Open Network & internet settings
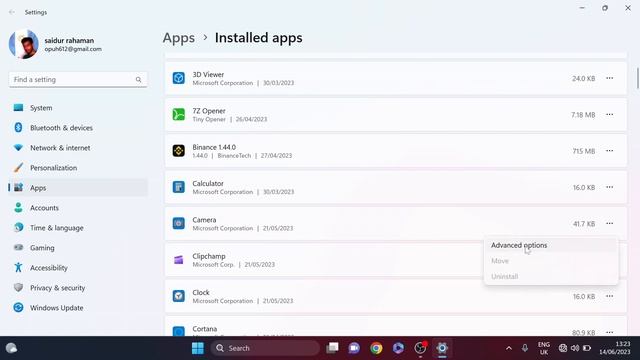The image size is (640, 360). [78, 148]
